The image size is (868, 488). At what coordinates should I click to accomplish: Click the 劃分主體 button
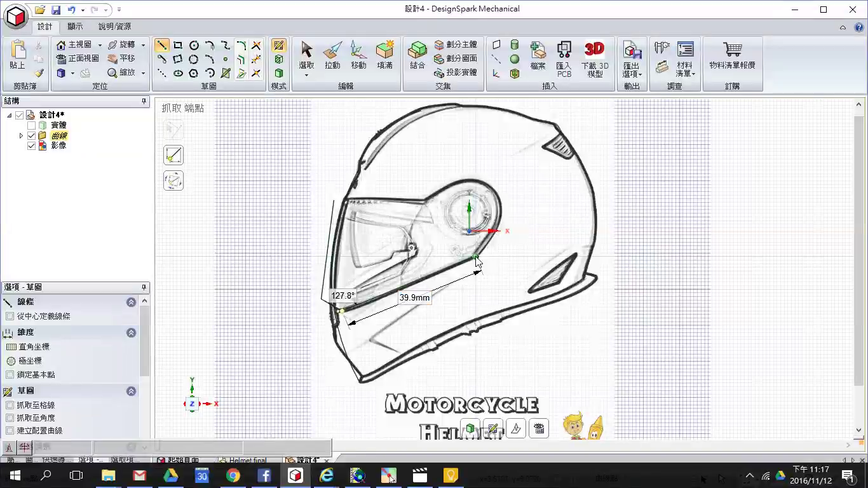coord(456,45)
